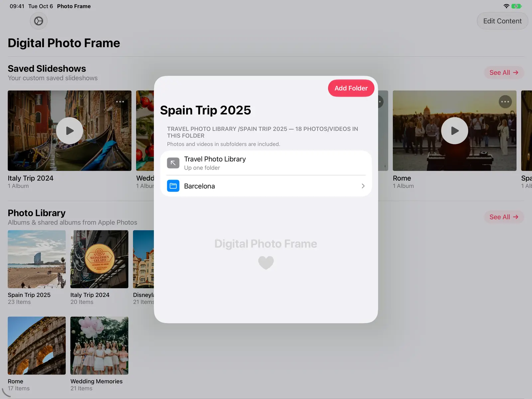Play the Rome slideshow
Viewport: 532px width, 399px height.
coord(455,131)
